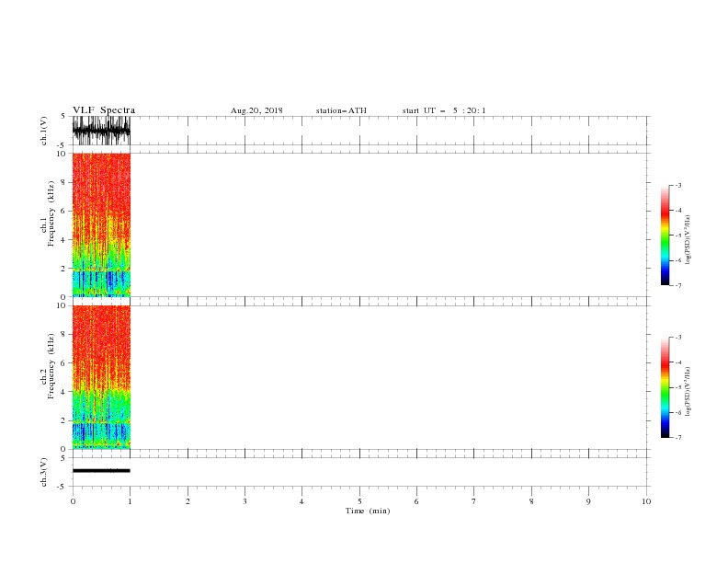
Task: Click the lower color bar log(PSD) label
Action: pyautogui.click(x=688, y=392)
